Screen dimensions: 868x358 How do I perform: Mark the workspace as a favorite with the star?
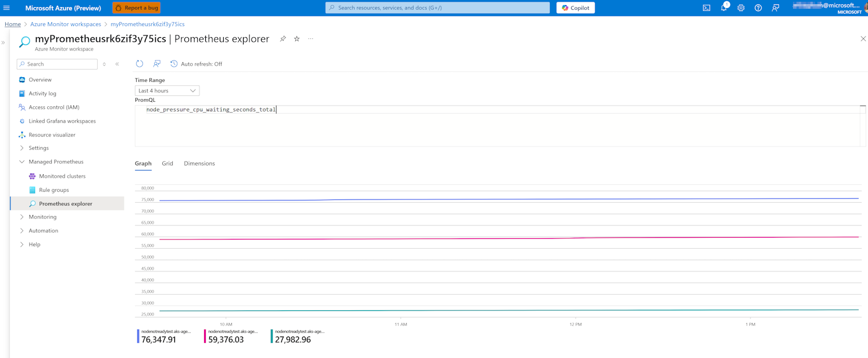point(297,39)
